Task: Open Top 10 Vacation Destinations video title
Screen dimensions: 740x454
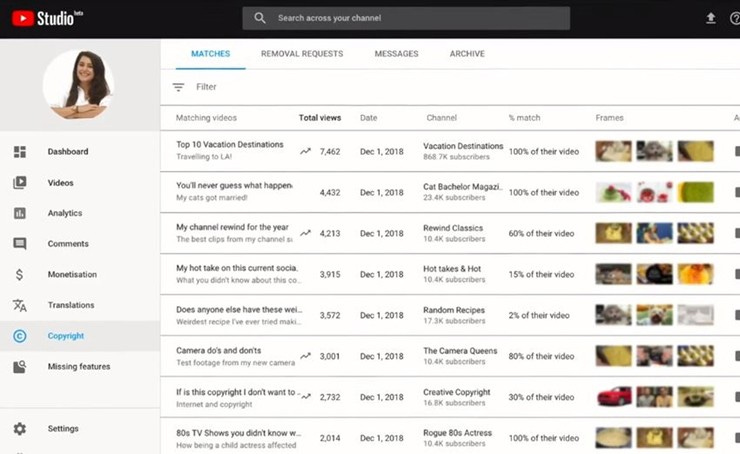Action: tap(230, 144)
